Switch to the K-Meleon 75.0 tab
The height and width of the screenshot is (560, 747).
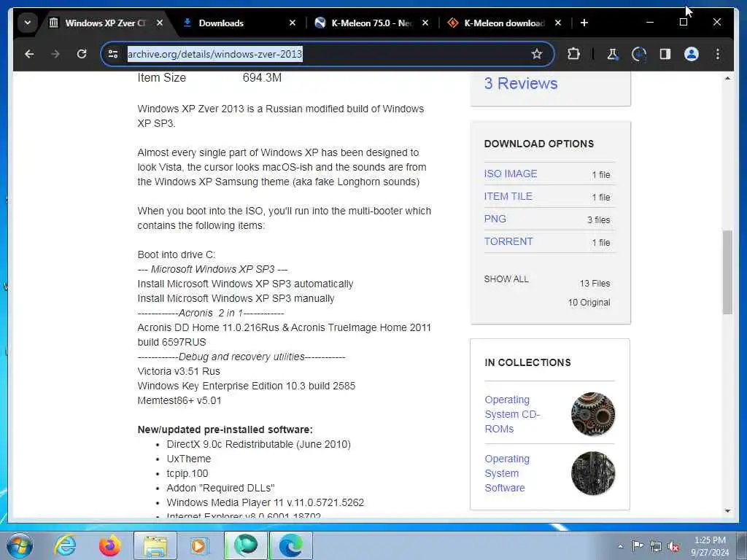pyautogui.click(x=372, y=23)
